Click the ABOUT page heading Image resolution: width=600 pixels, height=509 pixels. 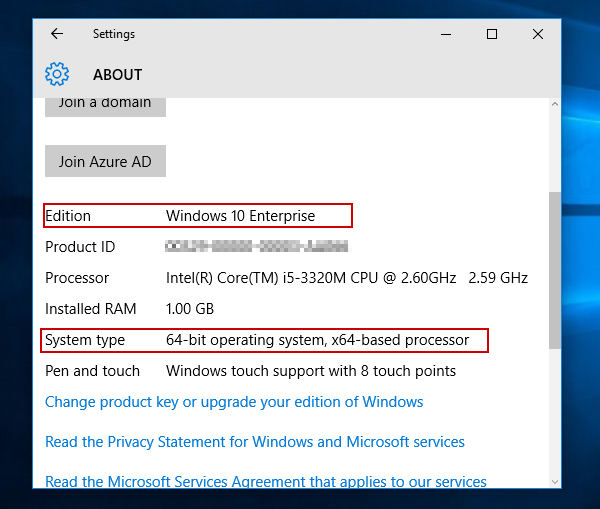[x=117, y=75]
